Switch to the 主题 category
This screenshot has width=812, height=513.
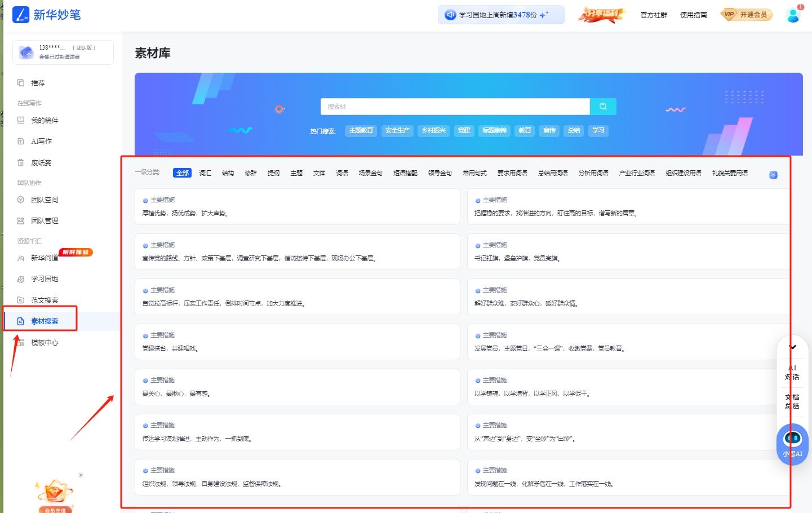[x=296, y=173]
